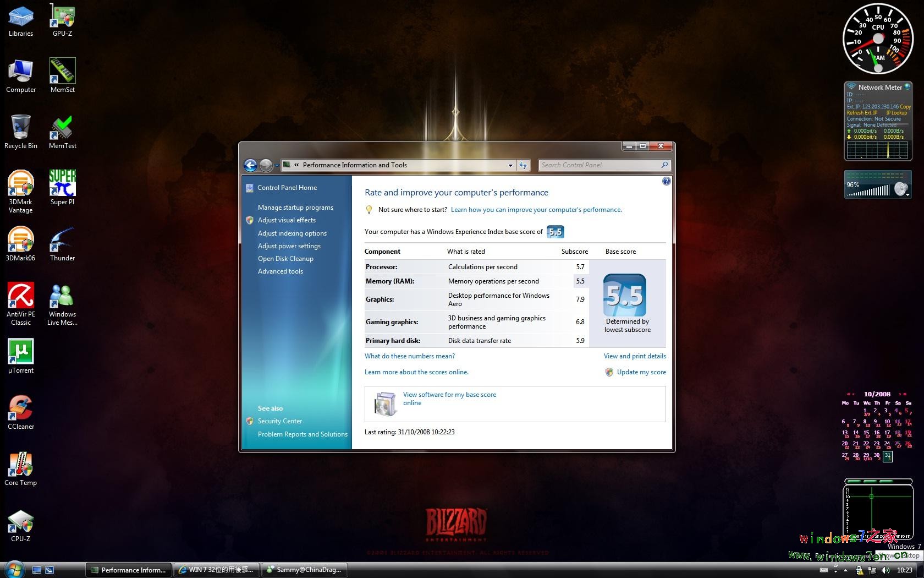This screenshot has width=924, height=578.
Task: Launch the Thunder desktop shortcut
Action: [x=62, y=244]
